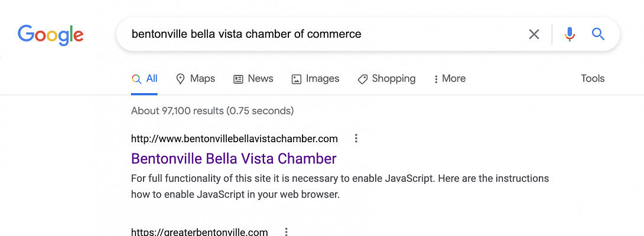
Task: Open the Shopping results tab
Action: pos(386,78)
